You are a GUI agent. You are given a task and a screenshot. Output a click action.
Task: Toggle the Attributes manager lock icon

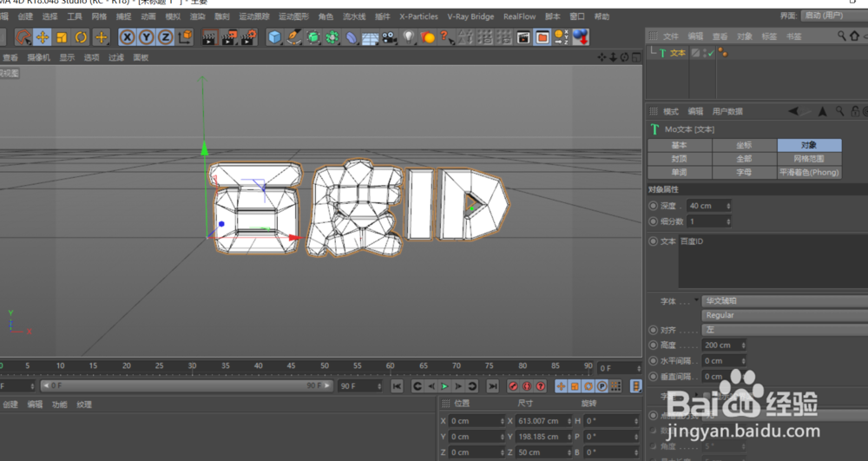coord(855,111)
